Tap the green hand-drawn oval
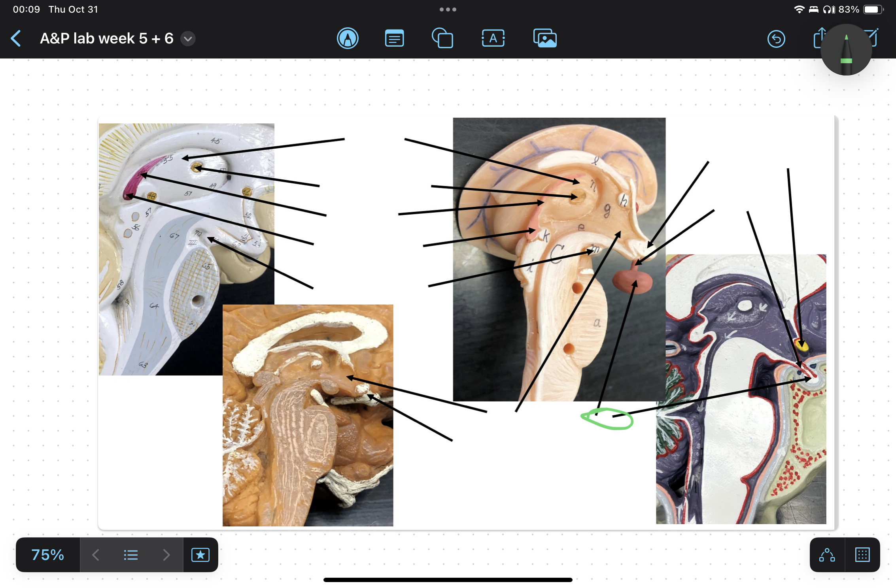 tap(607, 419)
